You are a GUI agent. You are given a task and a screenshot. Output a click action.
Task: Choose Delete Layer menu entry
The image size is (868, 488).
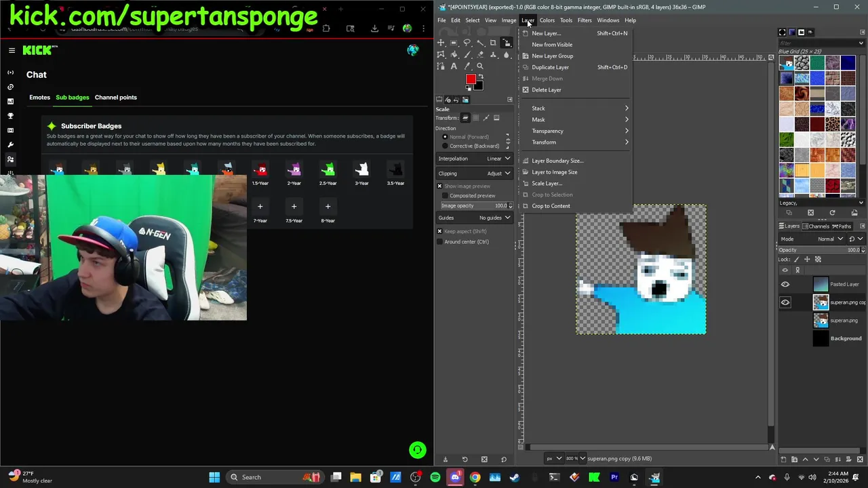tap(576, 90)
